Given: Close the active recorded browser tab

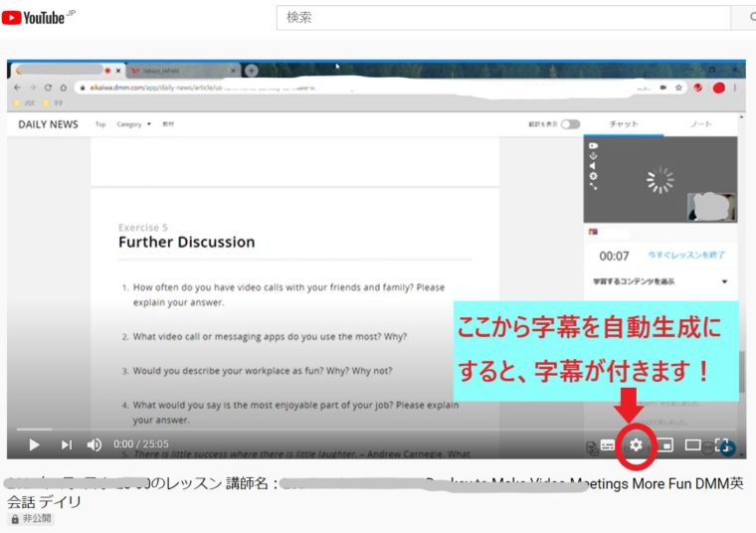Looking at the screenshot, I should (x=118, y=71).
